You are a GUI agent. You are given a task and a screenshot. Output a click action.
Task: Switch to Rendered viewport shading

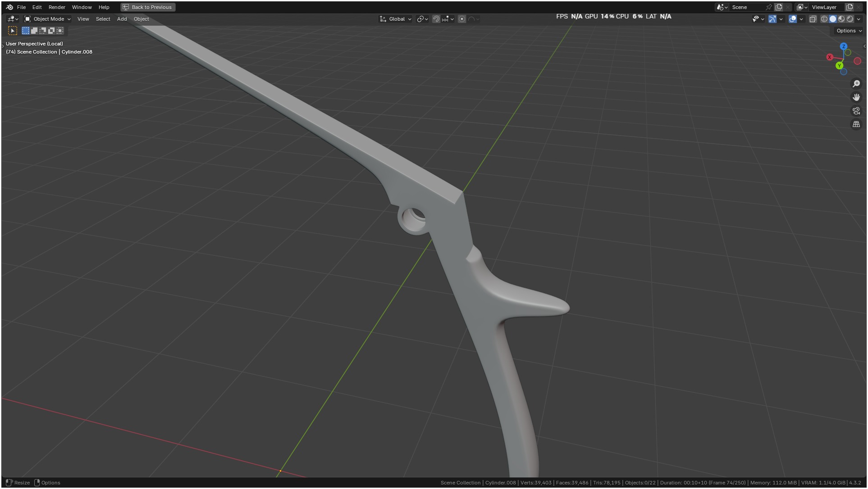(850, 19)
